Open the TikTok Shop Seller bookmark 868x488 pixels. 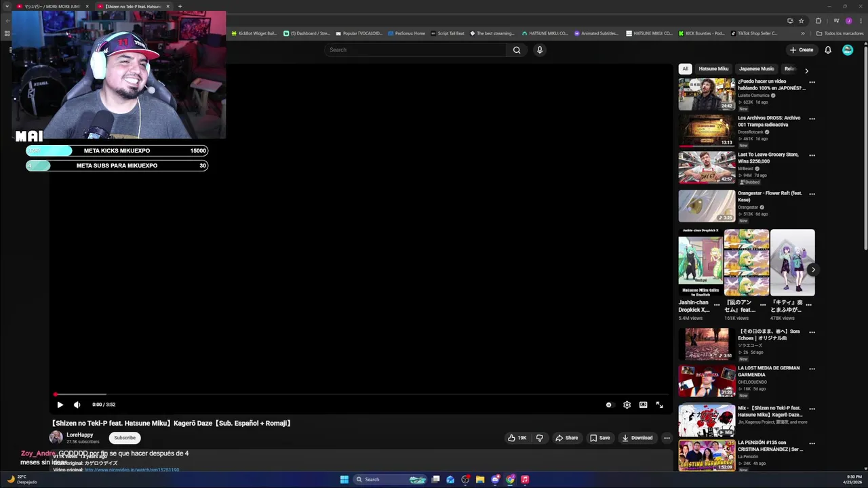[754, 33]
